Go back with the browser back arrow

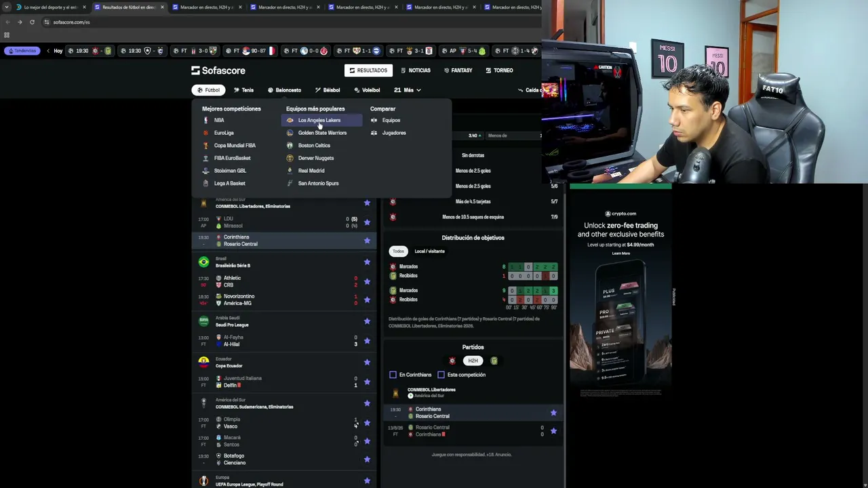[x=7, y=22]
